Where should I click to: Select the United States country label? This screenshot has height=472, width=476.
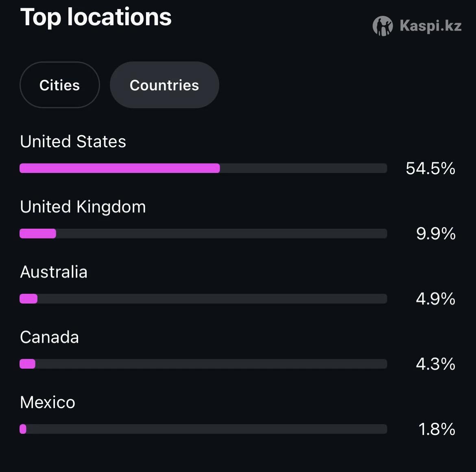(73, 142)
